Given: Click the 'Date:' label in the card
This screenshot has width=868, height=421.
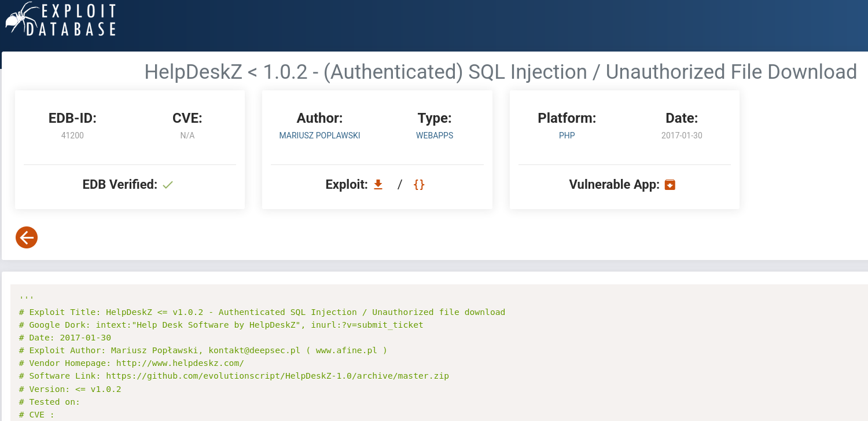Looking at the screenshot, I should tap(682, 118).
